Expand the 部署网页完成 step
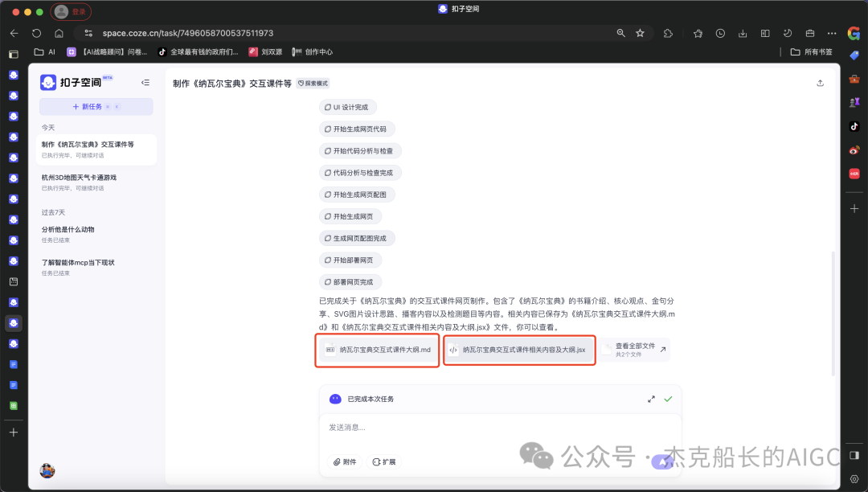Screen dimensions: 868x492 350,282
